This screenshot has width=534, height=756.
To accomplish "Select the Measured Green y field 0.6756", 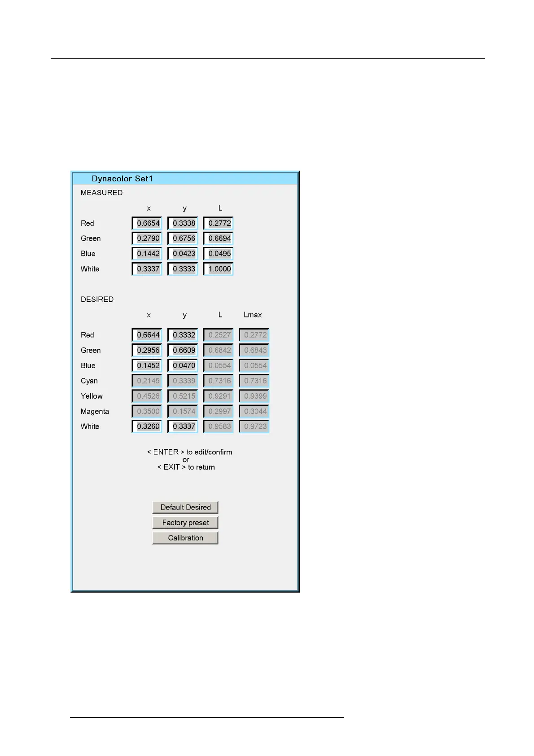I will point(183,238).
